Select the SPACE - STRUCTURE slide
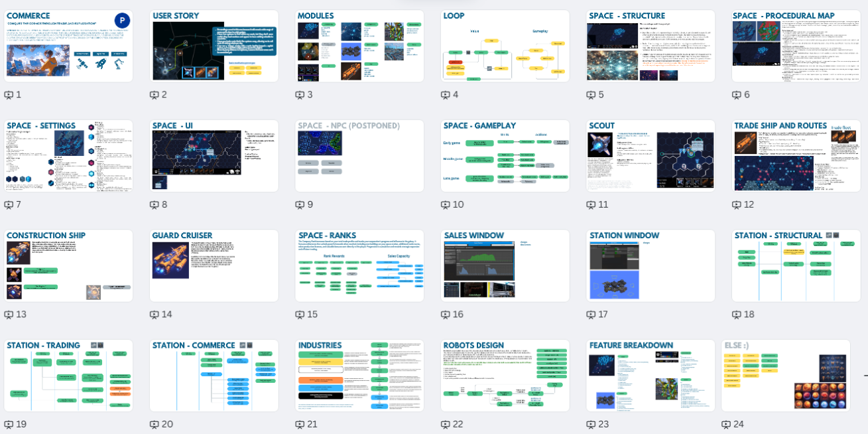This screenshot has height=434, width=868. pos(651,46)
